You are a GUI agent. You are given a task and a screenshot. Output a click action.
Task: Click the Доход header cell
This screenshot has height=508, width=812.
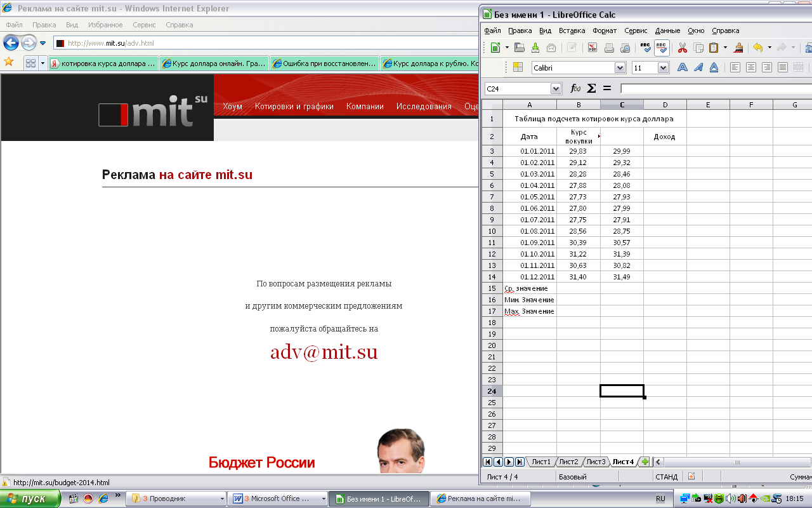(665, 137)
